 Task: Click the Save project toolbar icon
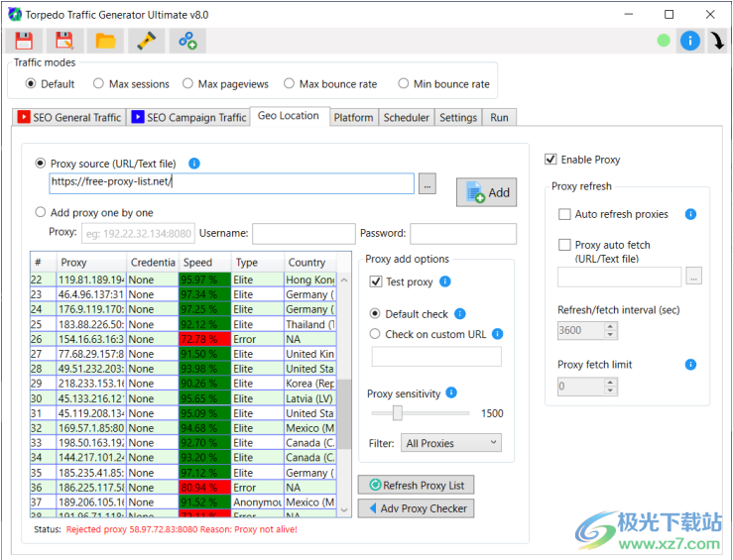point(24,41)
